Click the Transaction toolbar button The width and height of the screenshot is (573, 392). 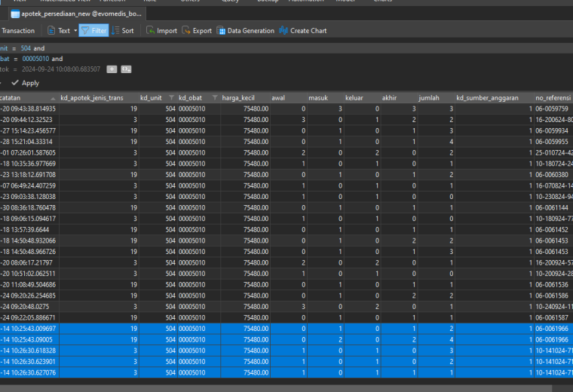(x=18, y=31)
